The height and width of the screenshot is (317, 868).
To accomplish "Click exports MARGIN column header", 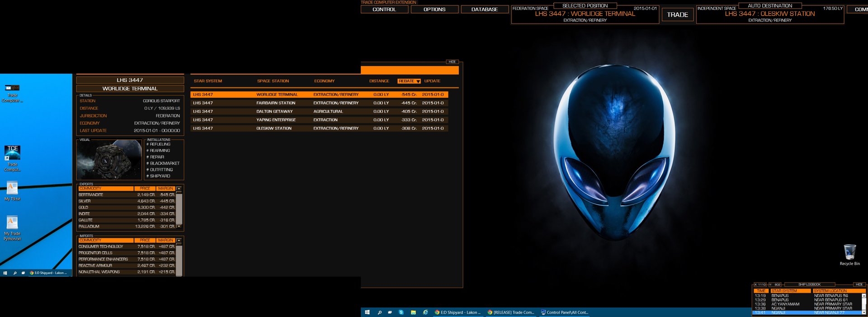I will [x=165, y=189].
